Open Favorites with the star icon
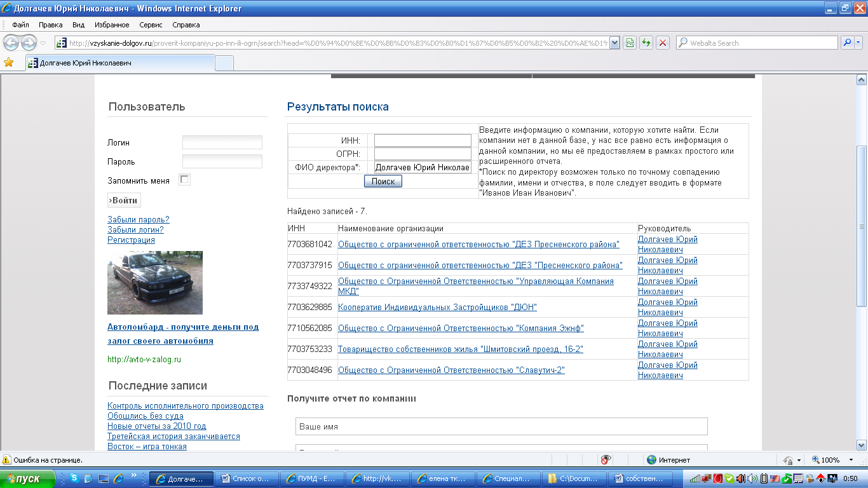 pos(9,63)
